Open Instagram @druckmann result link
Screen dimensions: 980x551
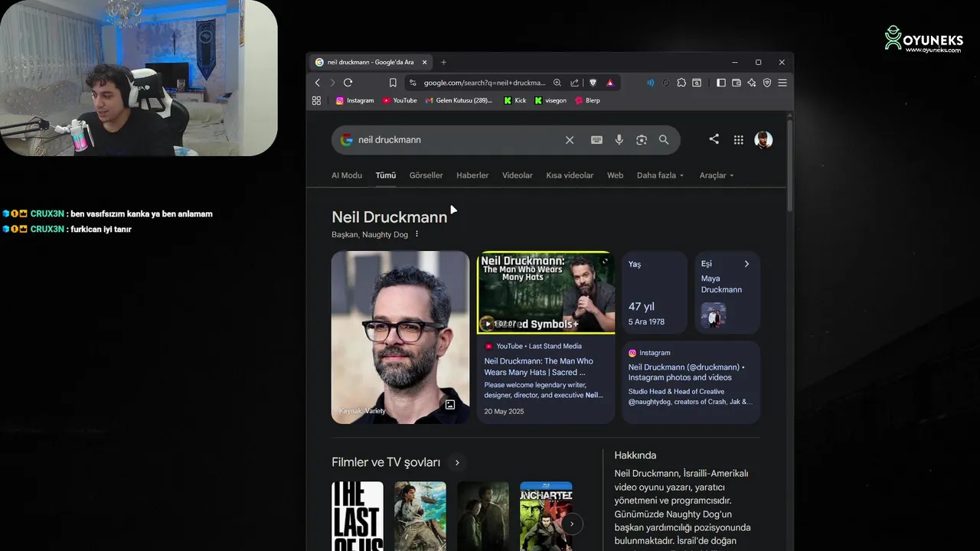click(687, 372)
